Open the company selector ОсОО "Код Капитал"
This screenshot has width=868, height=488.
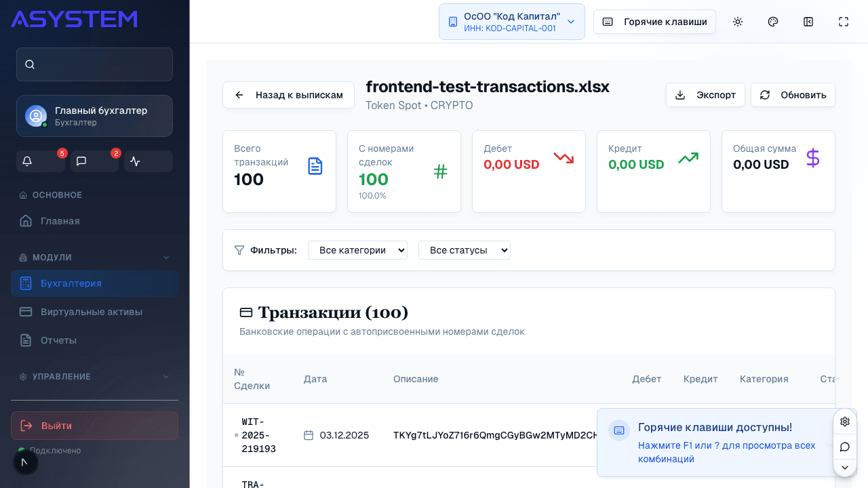coord(511,22)
